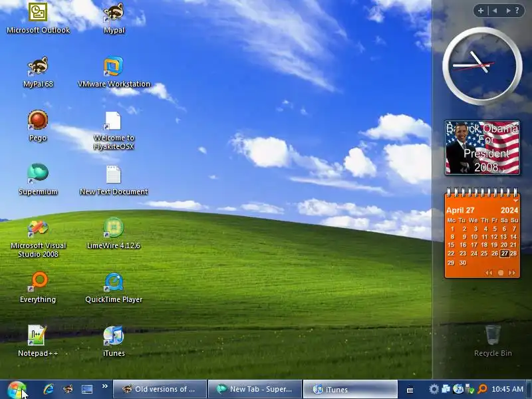Go to previous sidebar gadgets page
The image size is (532, 399).
click(495, 11)
